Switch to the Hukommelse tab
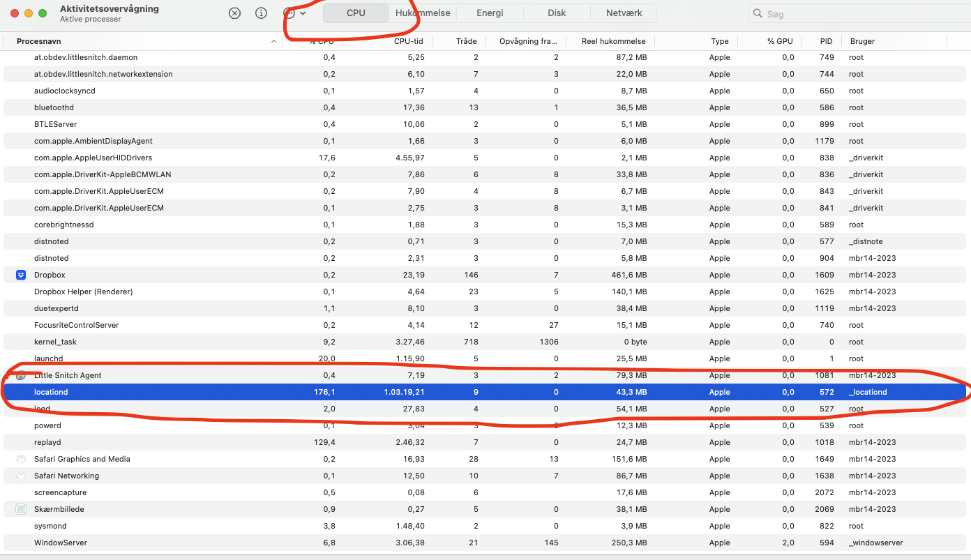Image resolution: width=971 pixels, height=560 pixels. 423,13
